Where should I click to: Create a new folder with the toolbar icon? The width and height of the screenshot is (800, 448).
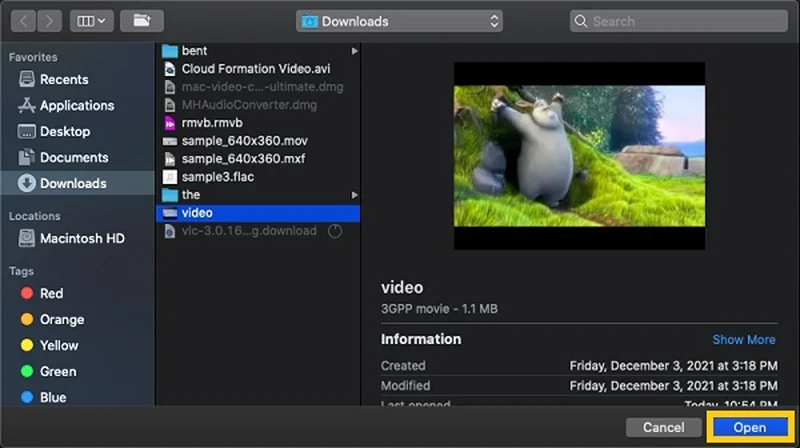pos(142,21)
